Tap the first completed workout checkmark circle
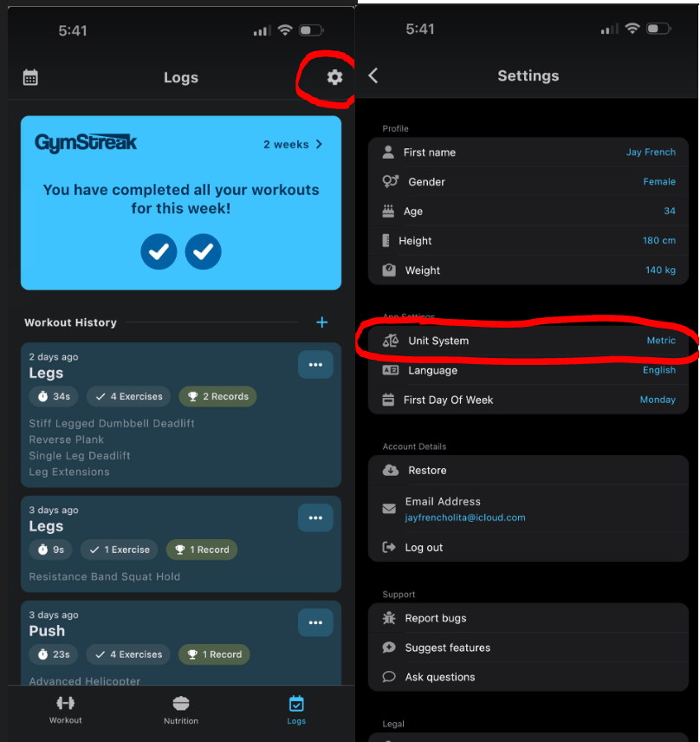700x742 pixels. (159, 251)
